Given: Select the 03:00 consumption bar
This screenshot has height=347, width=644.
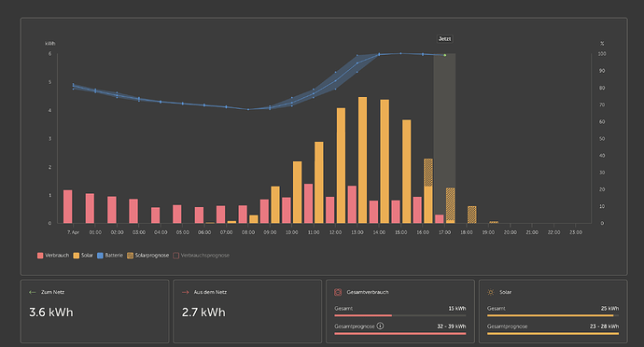Looking at the screenshot, I should pyautogui.click(x=133, y=211).
